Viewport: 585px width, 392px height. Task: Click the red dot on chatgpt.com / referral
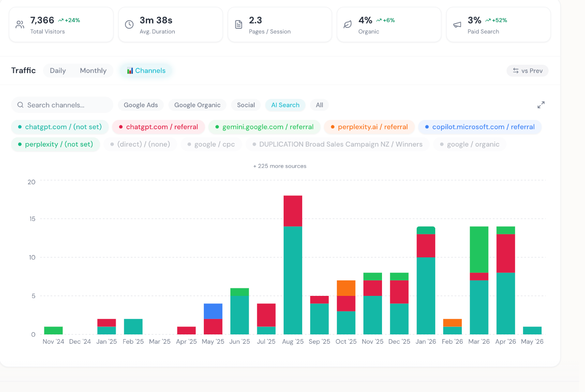pyautogui.click(x=121, y=127)
